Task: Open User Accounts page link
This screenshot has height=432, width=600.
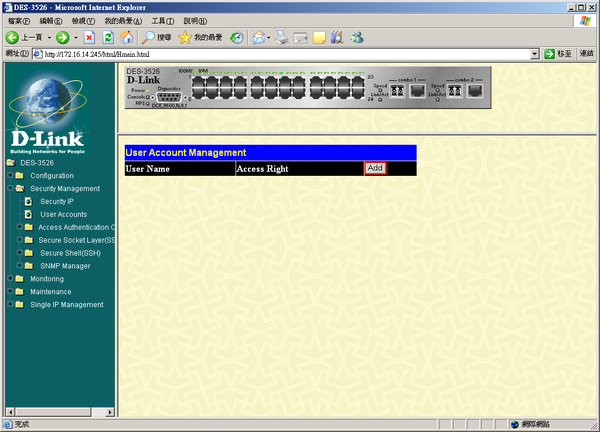Action: 64,214
